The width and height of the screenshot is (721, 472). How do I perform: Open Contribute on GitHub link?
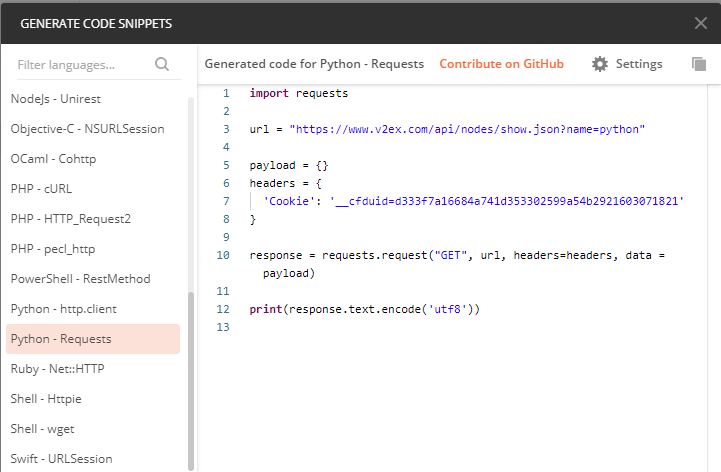click(501, 64)
